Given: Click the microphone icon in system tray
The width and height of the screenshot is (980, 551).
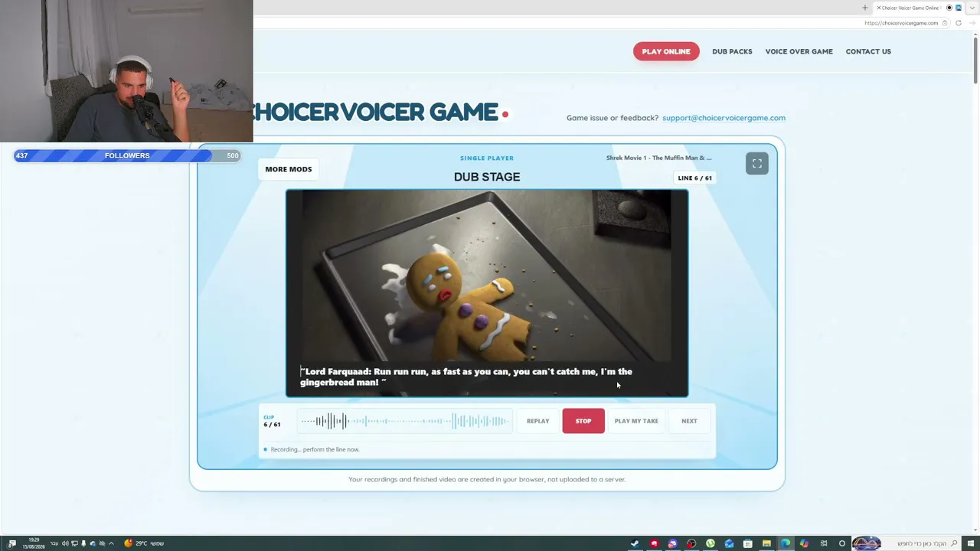Looking at the screenshot, I should pos(83,543).
